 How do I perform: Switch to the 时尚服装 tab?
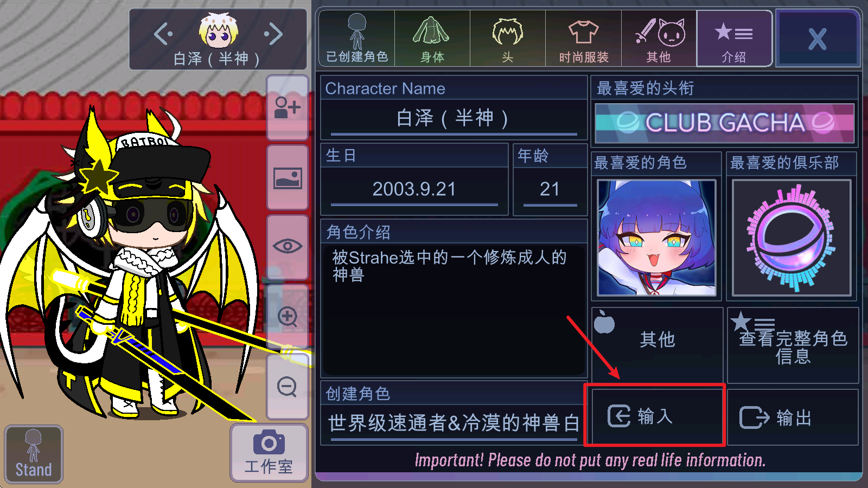tap(583, 38)
